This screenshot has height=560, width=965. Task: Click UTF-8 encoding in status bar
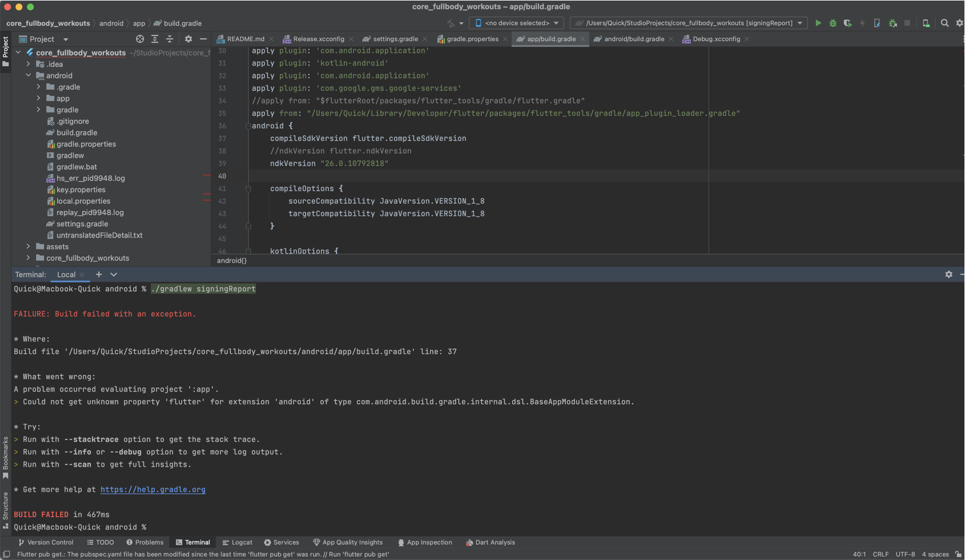[x=905, y=554]
